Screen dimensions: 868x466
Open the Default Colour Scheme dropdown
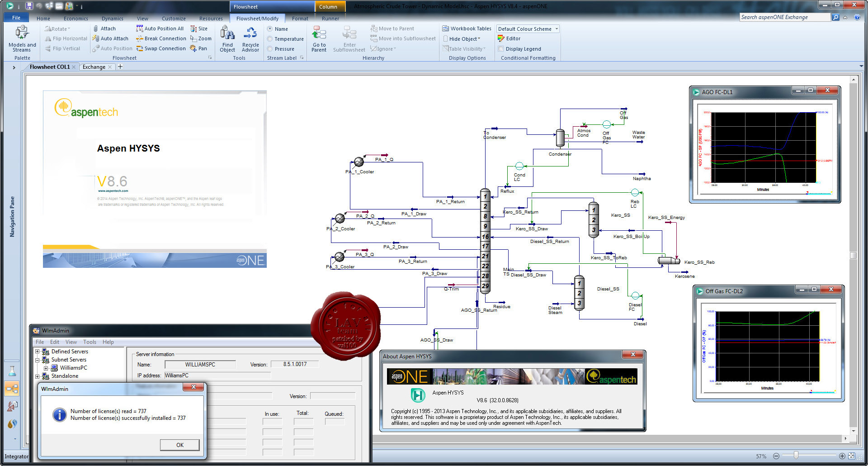(528, 29)
